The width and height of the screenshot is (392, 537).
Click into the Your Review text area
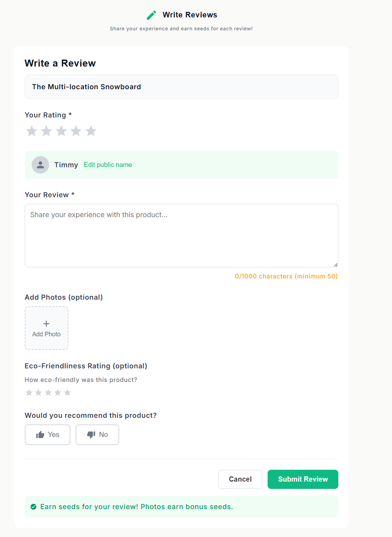coord(181,235)
